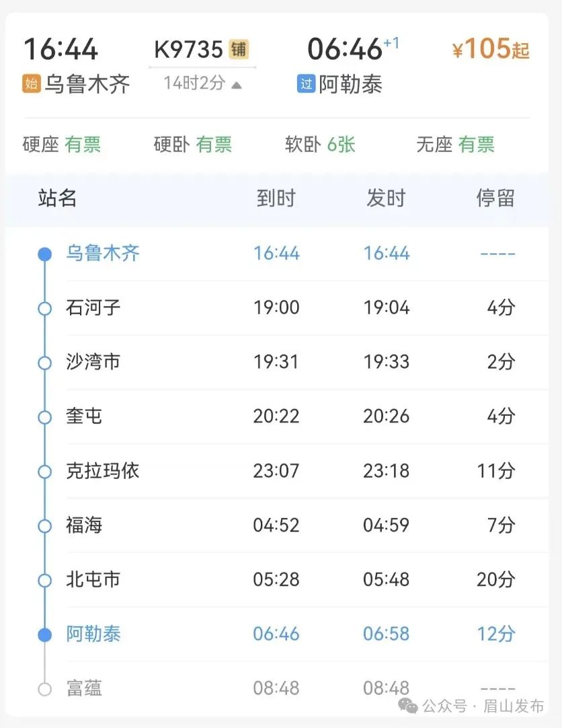Click the 铺 sleeper badge next to K9735
This screenshot has width=562, height=728.
239,49
